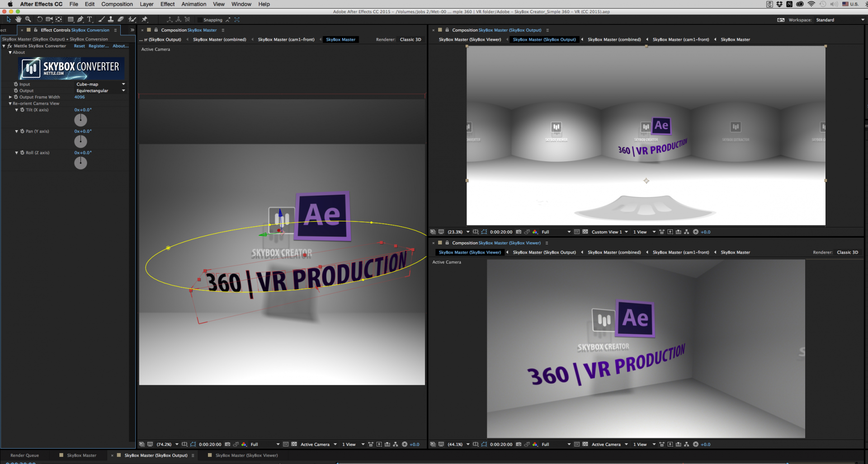The height and width of the screenshot is (464, 868).
Task: Open the Output Equirectangular dropdown
Action: (100, 91)
